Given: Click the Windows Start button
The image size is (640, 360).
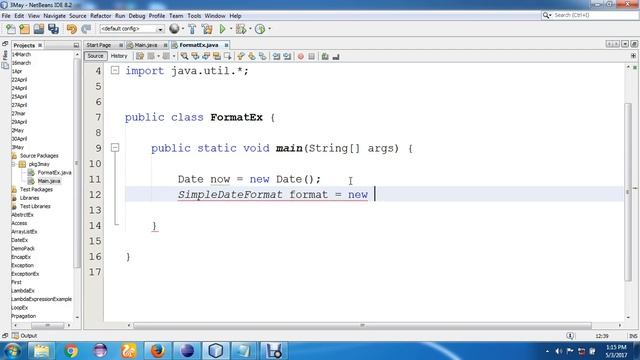Looking at the screenshot, I should pyautogui.click(x=12, y=351).
